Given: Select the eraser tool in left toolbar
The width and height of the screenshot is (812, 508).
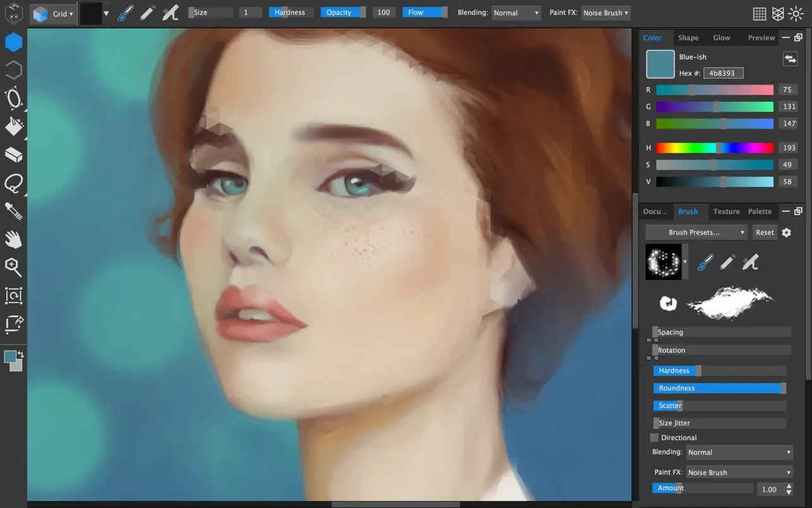Looking at the screenshot, I should [13, 155].
